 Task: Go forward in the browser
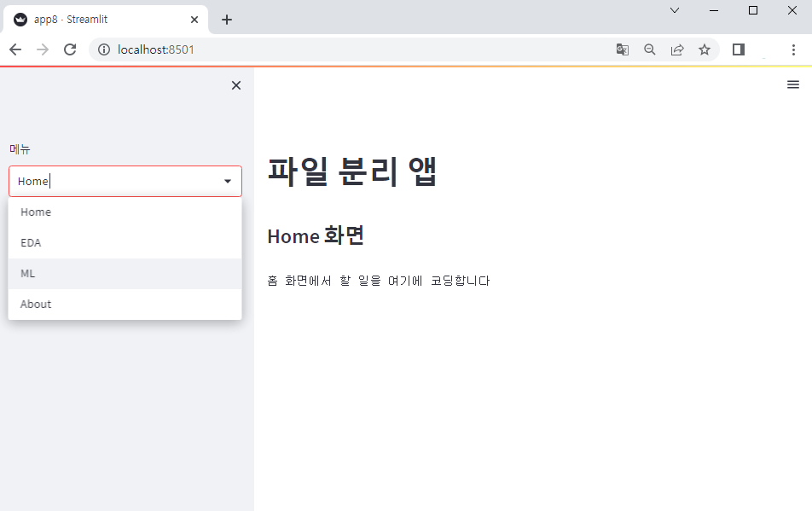point(43,49)
